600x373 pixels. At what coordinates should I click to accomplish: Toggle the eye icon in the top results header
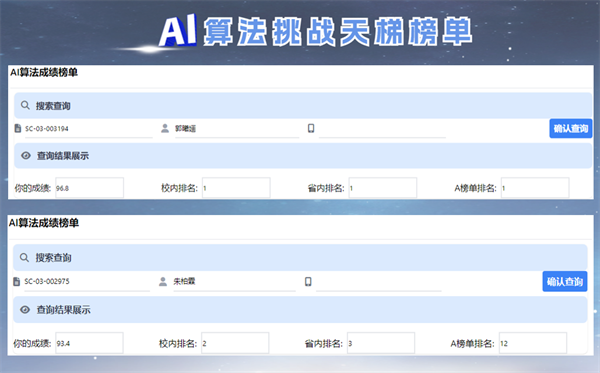(x=26, y=155)
